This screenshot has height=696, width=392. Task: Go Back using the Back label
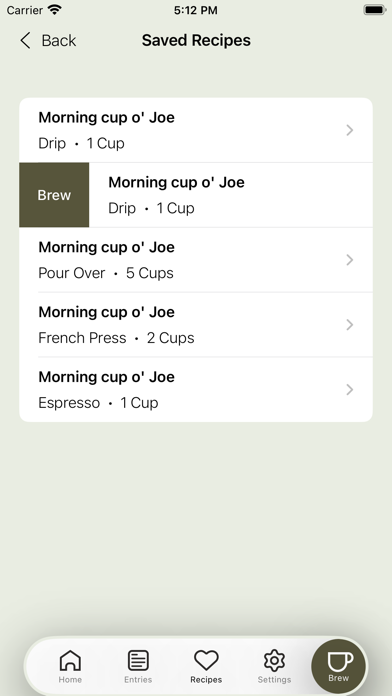click(59, 40)
